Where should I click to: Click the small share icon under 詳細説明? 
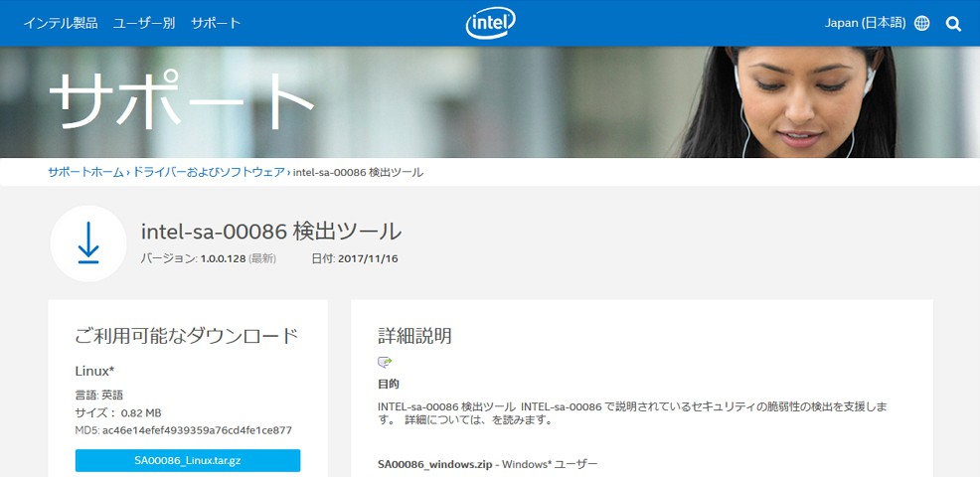coord(385,362)
